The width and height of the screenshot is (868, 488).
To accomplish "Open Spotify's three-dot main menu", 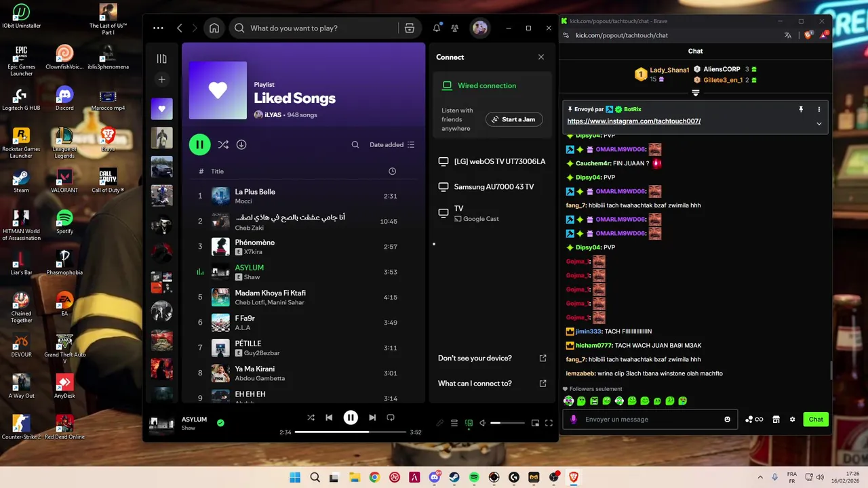I will tap(158, 28).
